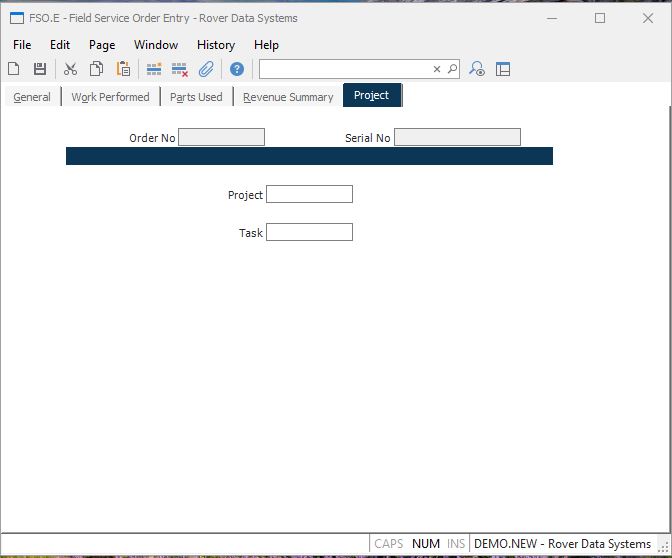Image resolution: width=672 pixels, height=558 pixels.
Task: Click the Insert row icon
Action: click(x=154, y=69)
